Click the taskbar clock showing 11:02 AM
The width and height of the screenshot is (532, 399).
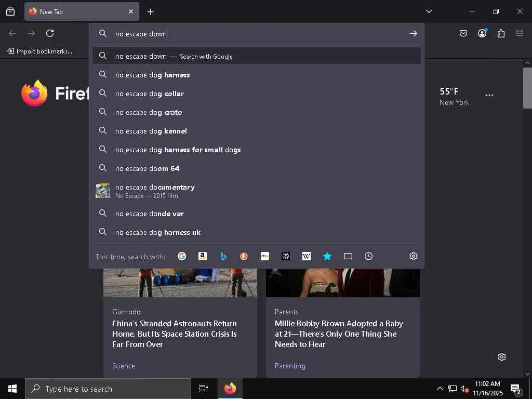487,389
